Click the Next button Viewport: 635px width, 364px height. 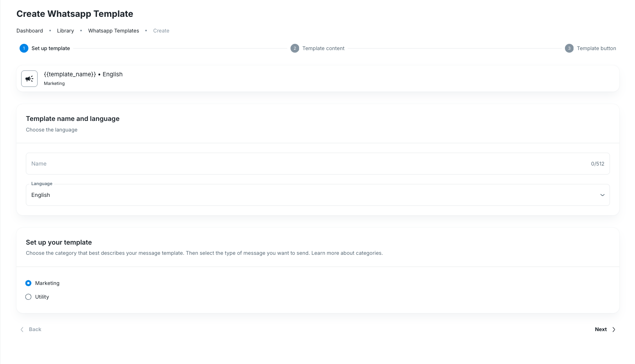pos(605,330)
